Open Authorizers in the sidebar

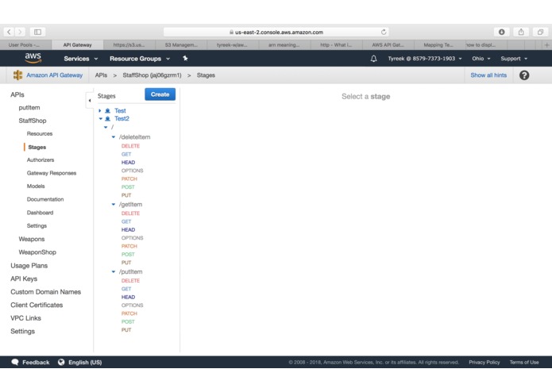[41, 160]
